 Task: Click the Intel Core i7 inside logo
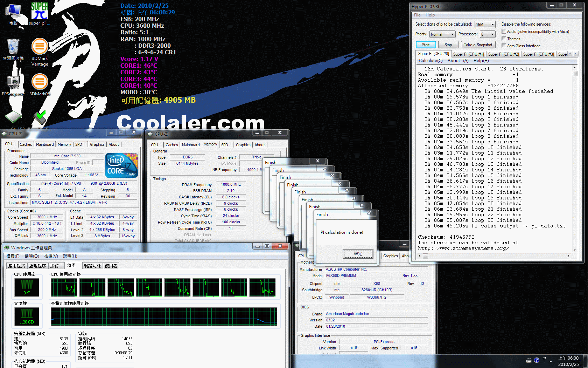[x=122, y=165]
